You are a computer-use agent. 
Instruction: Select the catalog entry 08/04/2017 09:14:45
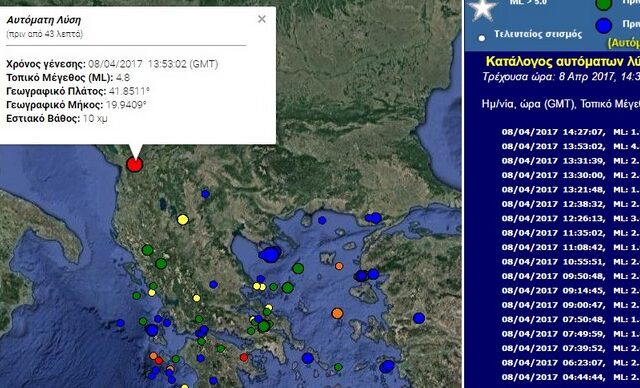[571, 290]
